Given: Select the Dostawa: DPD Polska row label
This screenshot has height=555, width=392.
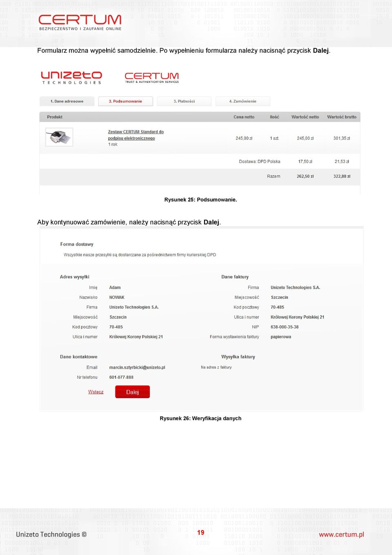Looking at the screenshot, I should 260,162.
